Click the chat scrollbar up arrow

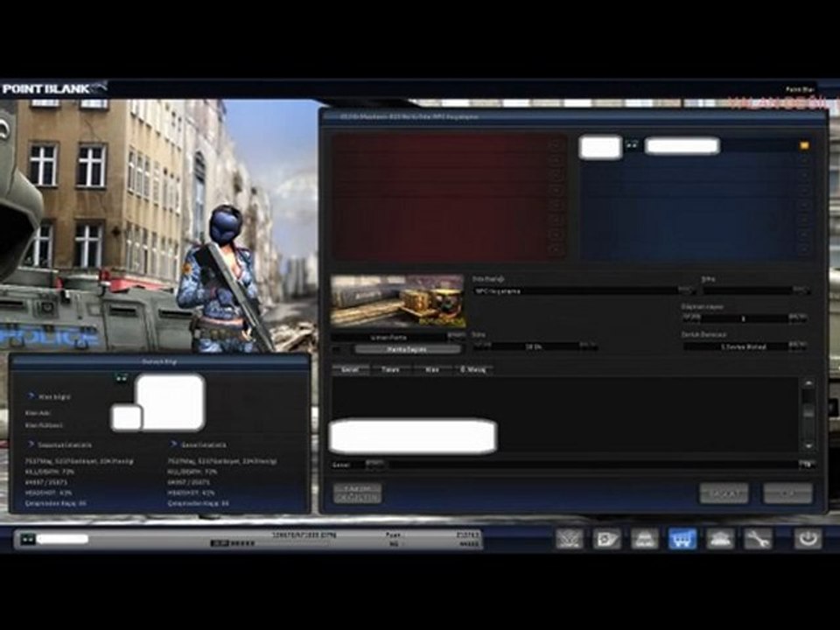pyautogui.click(x=808, y=383)
